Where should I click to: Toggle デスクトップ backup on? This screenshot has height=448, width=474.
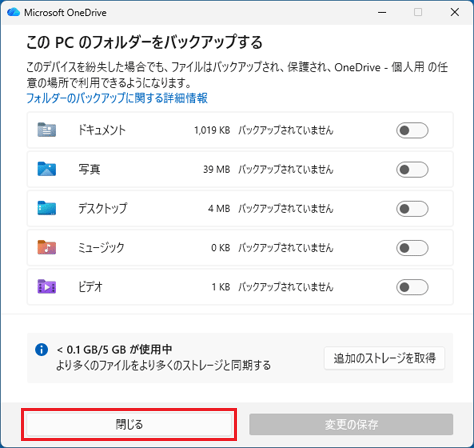412,209
